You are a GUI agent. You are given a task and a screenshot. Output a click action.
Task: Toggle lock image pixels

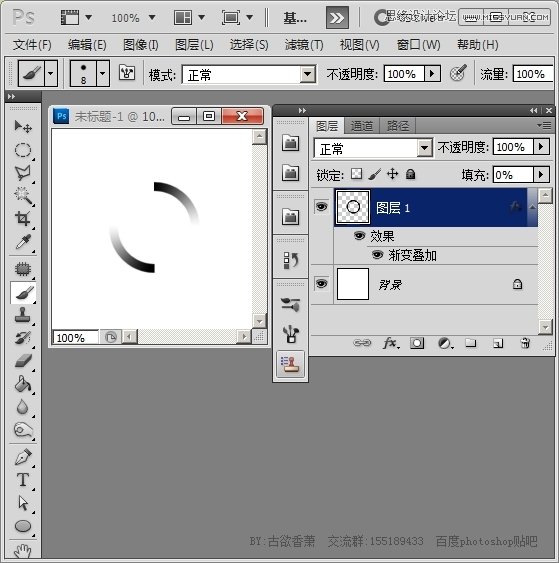click(374, 174)
